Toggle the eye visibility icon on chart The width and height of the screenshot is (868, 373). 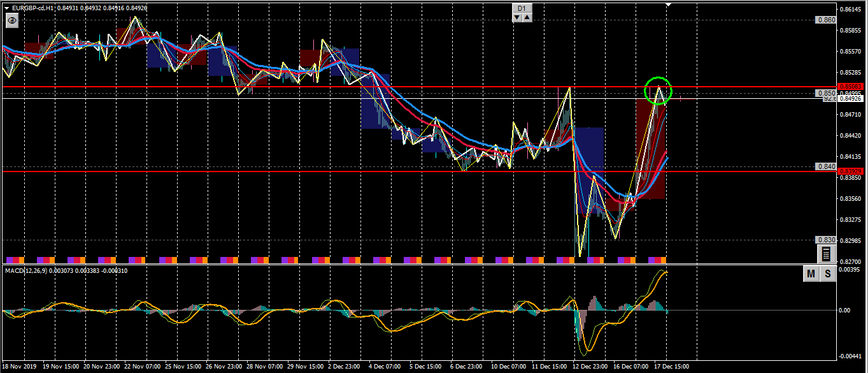click(12, 21)
